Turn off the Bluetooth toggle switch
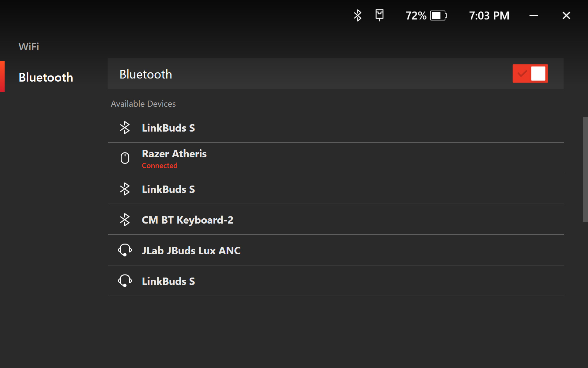 [x=530, y=74]
